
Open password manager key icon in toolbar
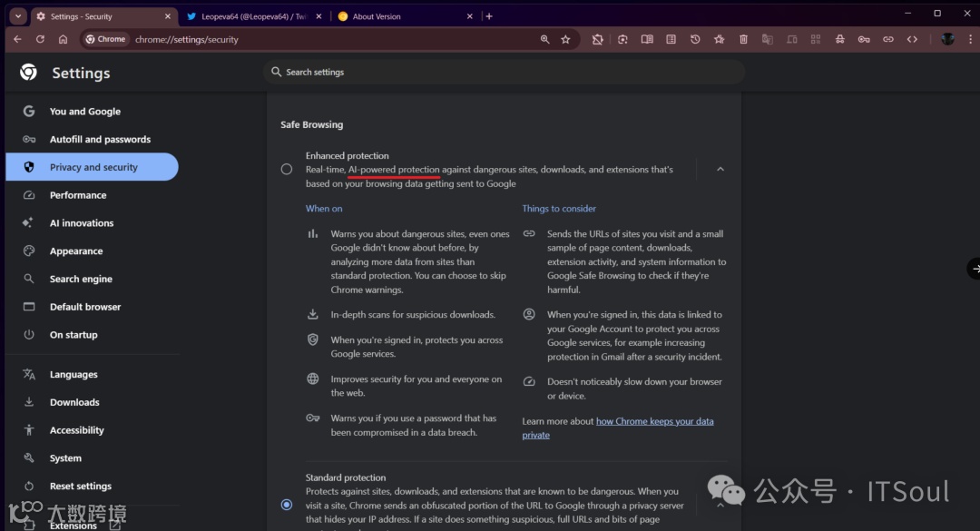pyautogui.click(x=864, y=39)
